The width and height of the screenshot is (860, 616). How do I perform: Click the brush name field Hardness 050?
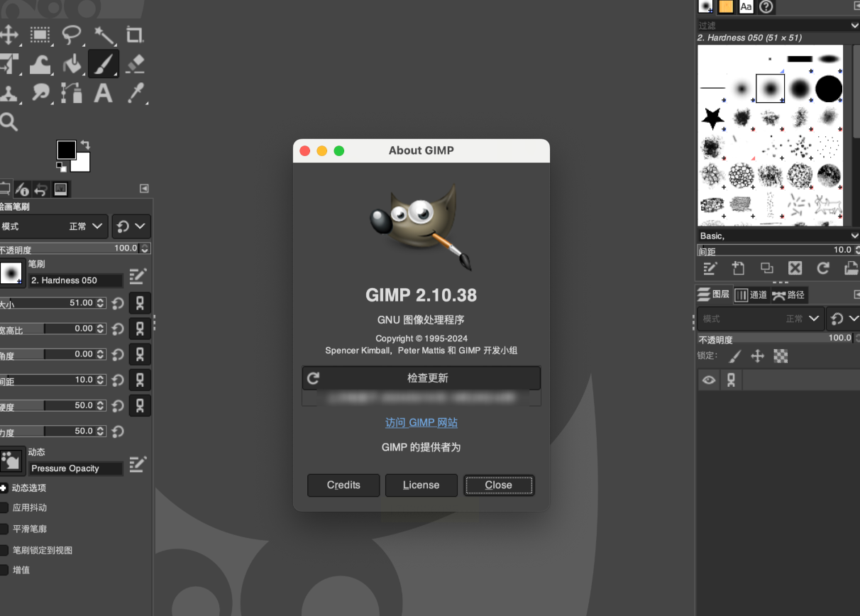[76, 280]
